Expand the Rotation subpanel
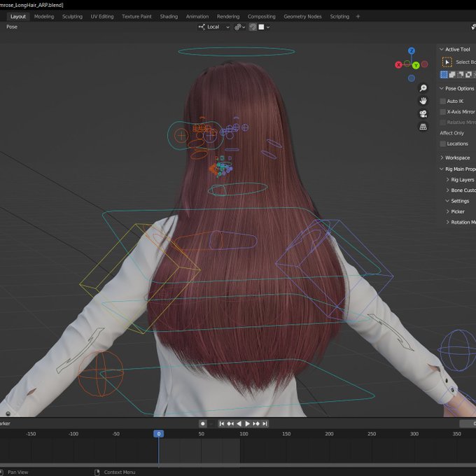Image resolution: width=476 pixels, height=476 pixels. pos(447,222)
